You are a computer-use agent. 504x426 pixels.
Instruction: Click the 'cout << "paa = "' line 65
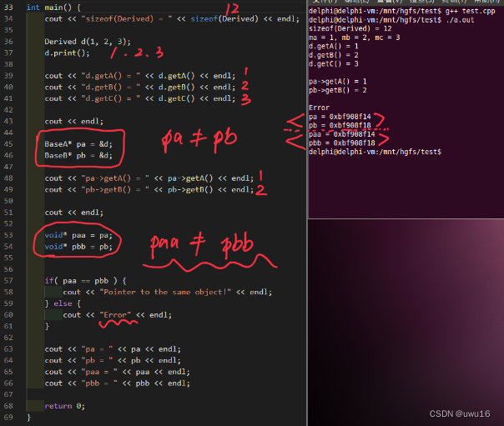118,372
